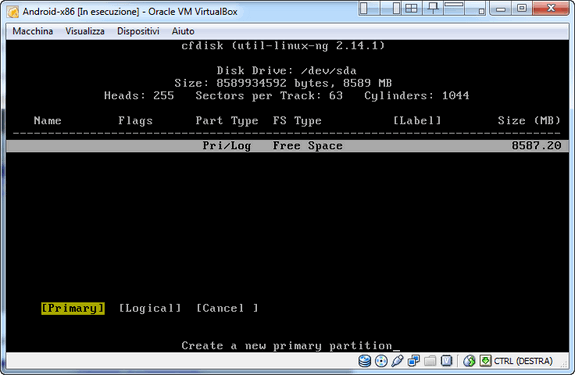
Task: Open the Visualizza menu
Action: click(x=85, y=31)
